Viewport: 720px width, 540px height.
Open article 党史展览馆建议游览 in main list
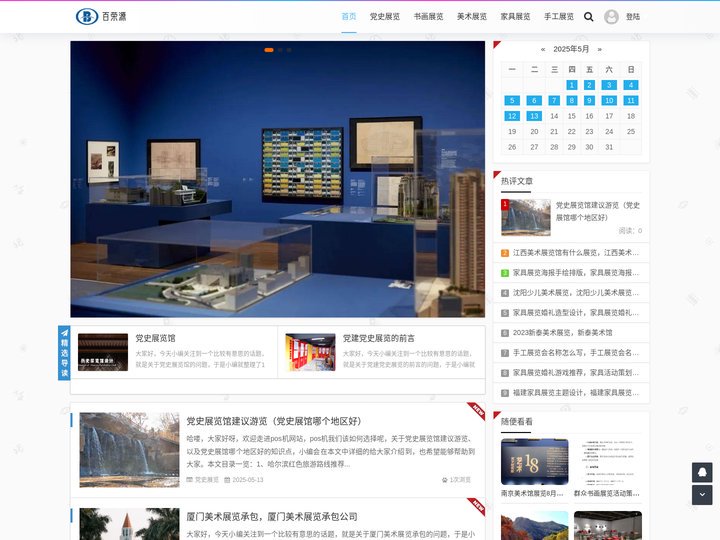click(274, 421)
